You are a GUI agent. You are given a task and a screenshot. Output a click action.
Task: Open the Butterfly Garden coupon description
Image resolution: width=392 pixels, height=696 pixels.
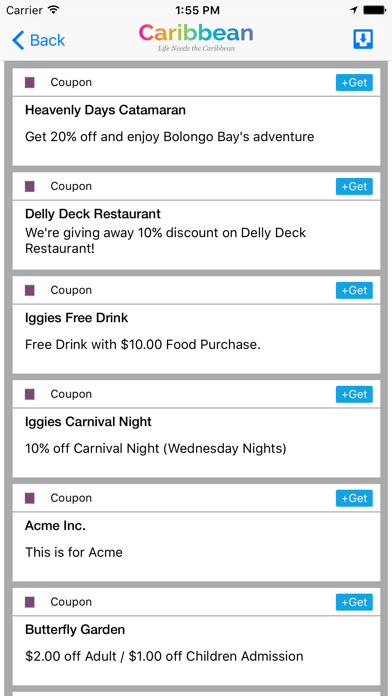pos(164,656)
